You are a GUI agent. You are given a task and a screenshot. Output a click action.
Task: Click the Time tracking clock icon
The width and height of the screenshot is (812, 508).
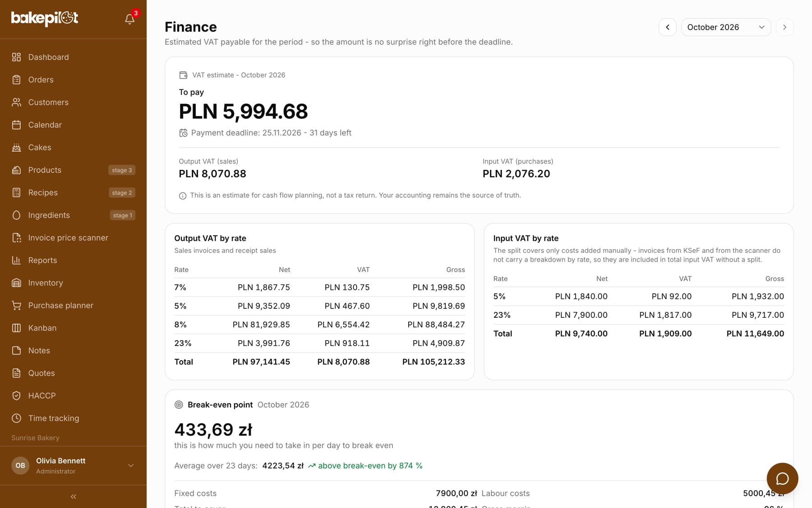pos(17,418)
